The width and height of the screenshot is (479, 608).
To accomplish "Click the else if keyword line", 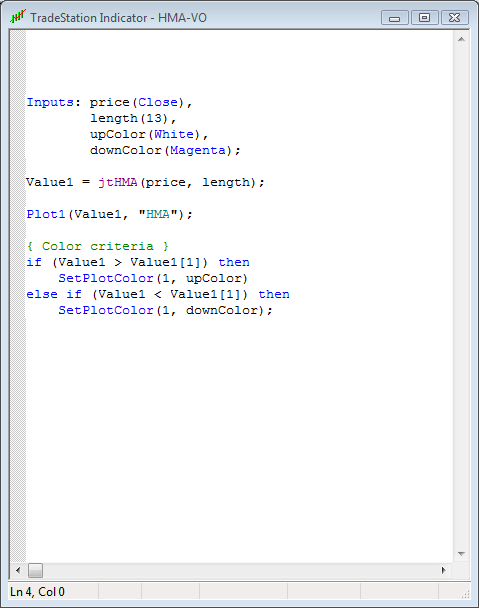I will [x=157, y=294].
